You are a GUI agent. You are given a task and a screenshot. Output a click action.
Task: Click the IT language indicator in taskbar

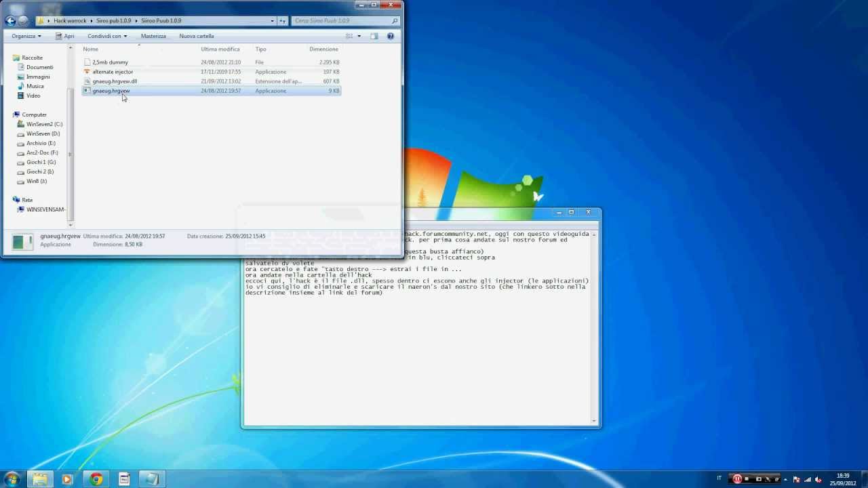pyautogui.click(x=719, y=479)
